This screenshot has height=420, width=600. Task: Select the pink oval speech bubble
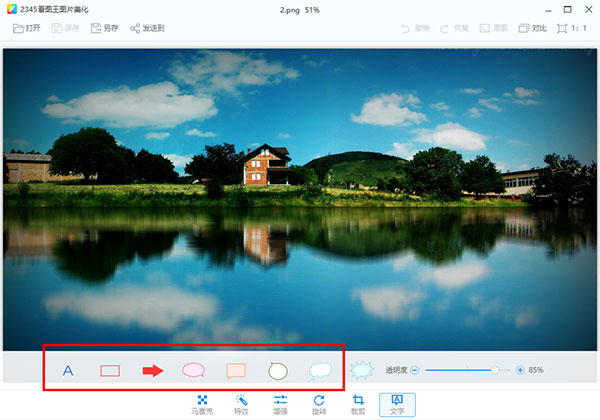pos(193,370)
